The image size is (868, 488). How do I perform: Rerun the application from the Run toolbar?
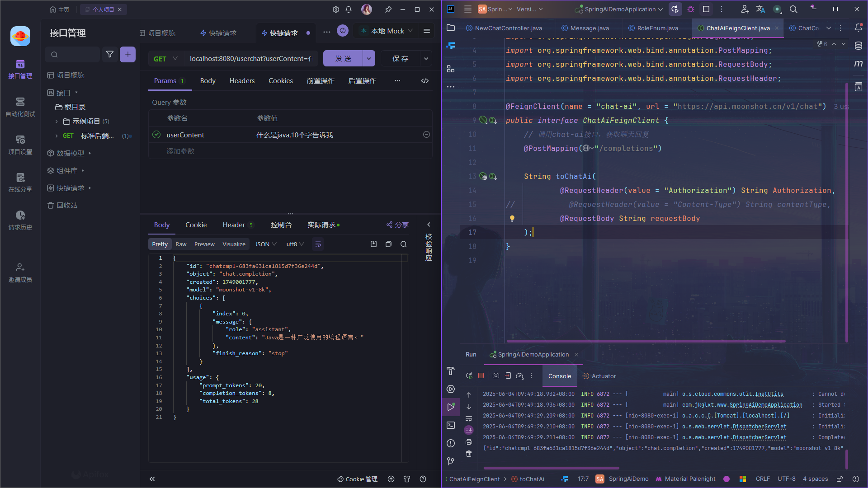(x=469, y=375)
